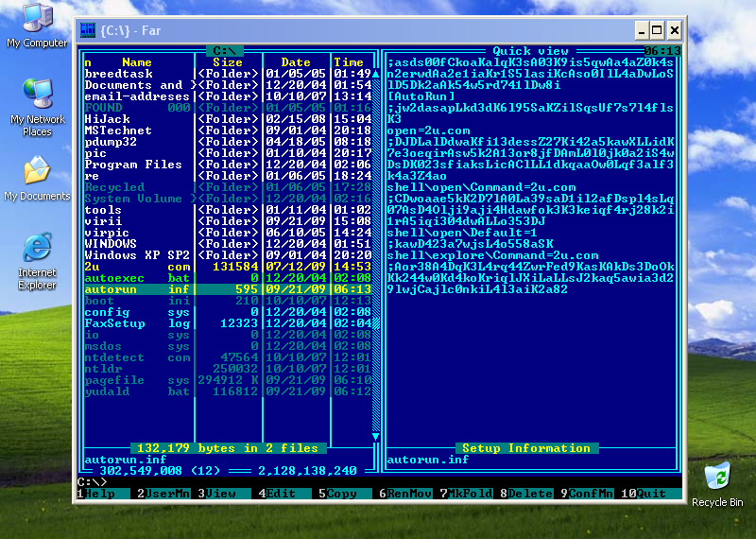The image size is (756, 539).
Task: Click the Date column header
Action: (x=296, y=62)
